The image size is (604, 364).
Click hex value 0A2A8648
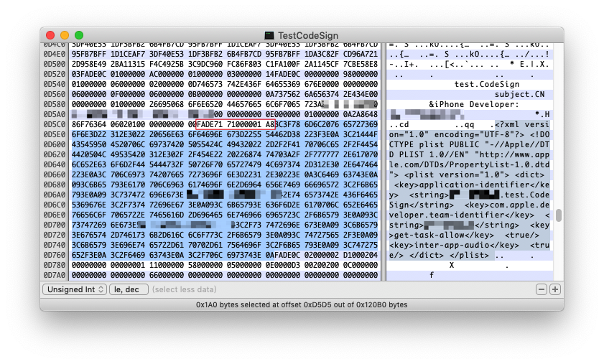tap(360, 114)
